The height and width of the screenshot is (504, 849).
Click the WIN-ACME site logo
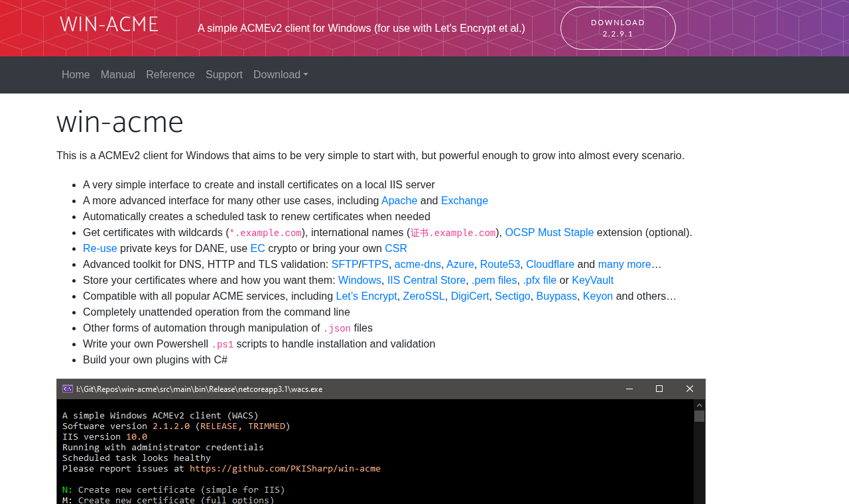point(109,25)
